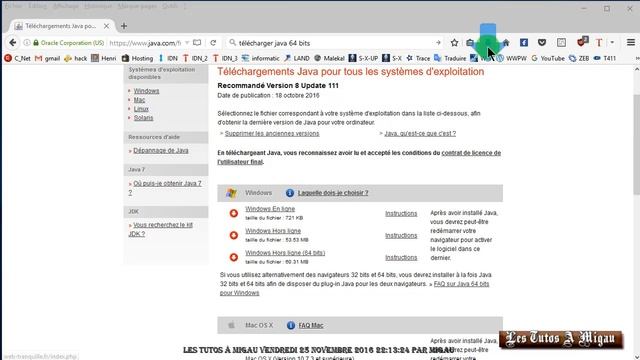
Task: Show more bookmarks with the overflow chevron
Action: 637,58
